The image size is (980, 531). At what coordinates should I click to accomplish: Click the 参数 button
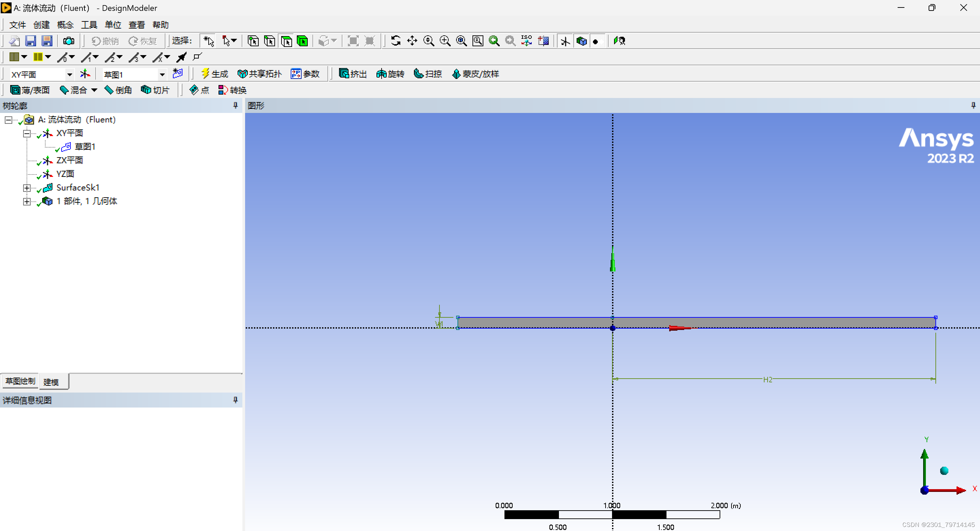[305, 74]
